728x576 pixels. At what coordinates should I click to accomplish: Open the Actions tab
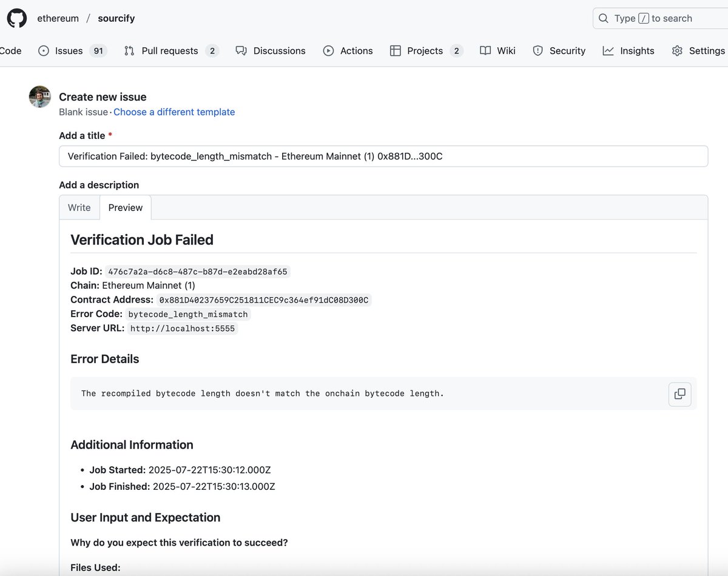coord(348,51)
